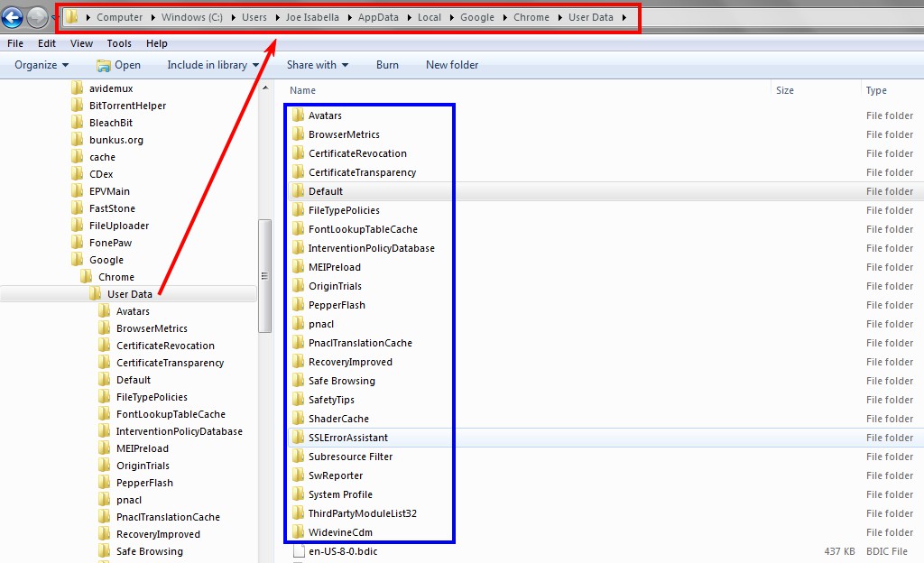Click the OriginTrials folder icon in file list
924x563 pixels.
pos(298,286)
